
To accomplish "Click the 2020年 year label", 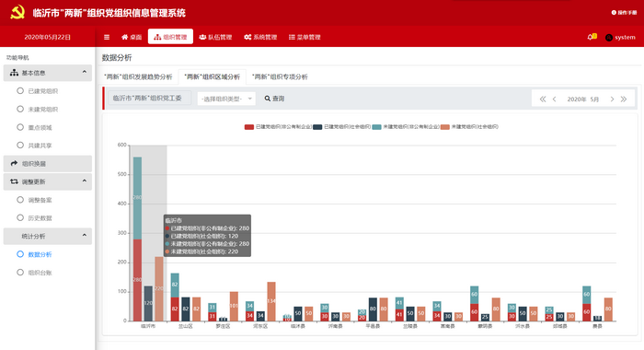I will [x=576, y=99].
